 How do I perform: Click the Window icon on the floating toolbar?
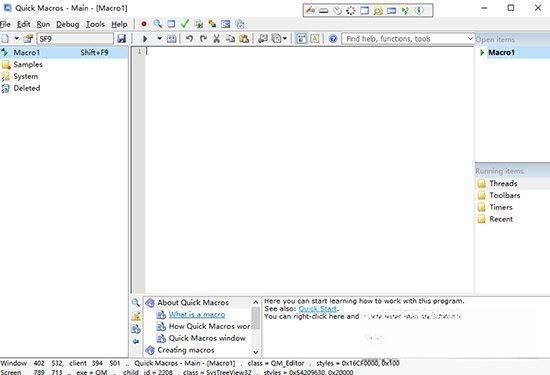coord(364,10)
